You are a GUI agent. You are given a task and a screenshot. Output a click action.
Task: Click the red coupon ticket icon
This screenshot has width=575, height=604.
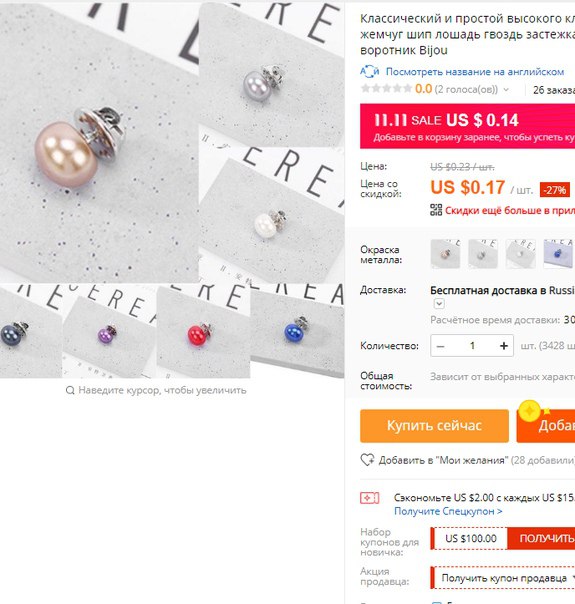[369, 498]
